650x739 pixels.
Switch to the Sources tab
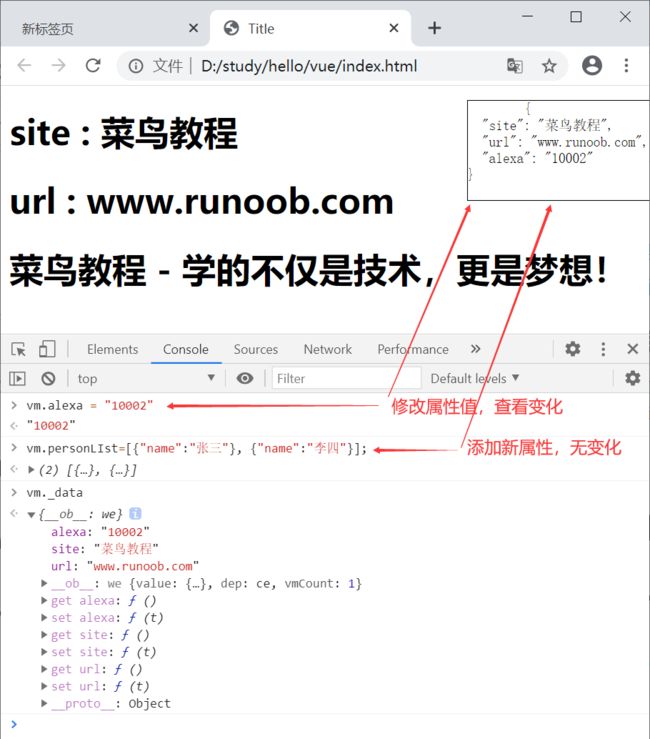point(256,349)
